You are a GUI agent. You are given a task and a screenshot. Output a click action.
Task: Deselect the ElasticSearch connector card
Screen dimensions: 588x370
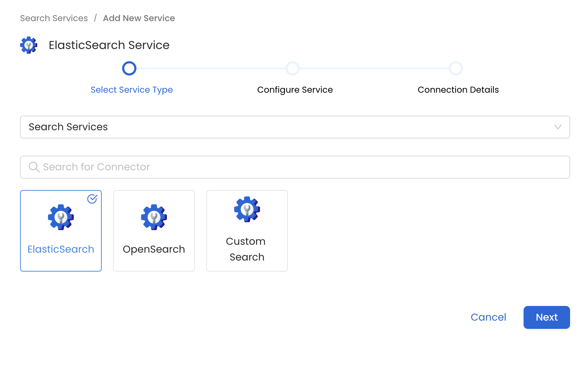tap(61, 231)
